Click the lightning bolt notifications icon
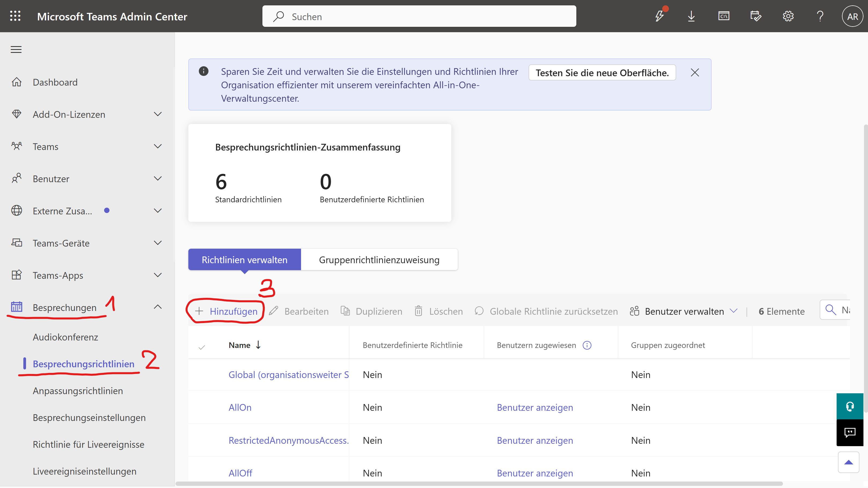Image resolution: width=868 pixels, height=488 pixels. pos(660,16)
